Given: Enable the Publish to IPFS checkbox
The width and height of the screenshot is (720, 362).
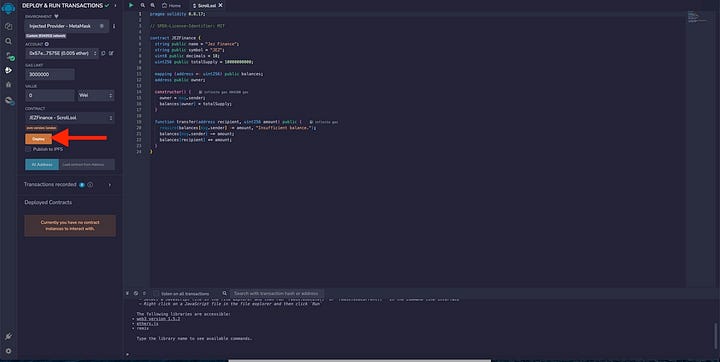Looking at the screenshot, I should click(x=28, y=149).
